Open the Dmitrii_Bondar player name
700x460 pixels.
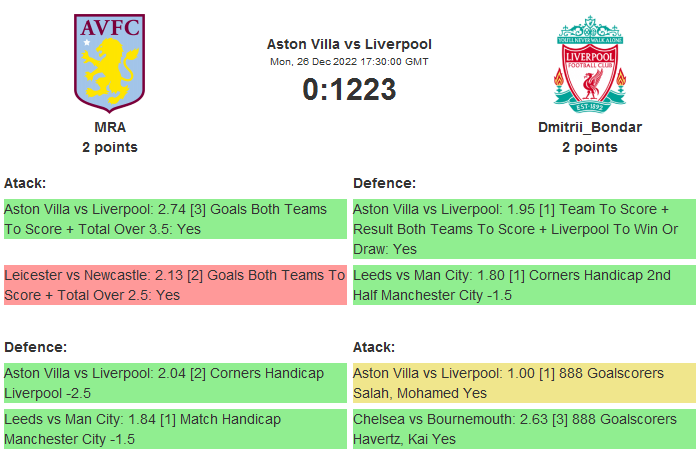point(590,127)
